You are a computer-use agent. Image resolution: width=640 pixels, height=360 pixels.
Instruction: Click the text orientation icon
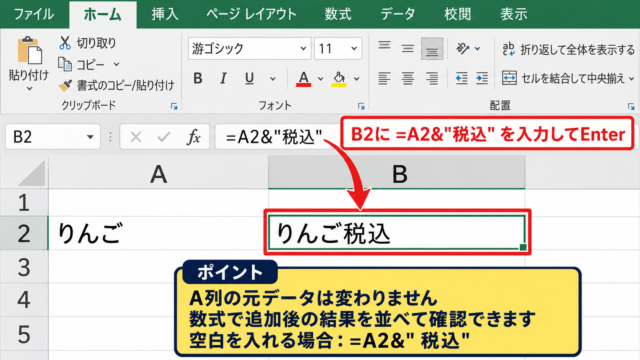(x=463, y=49)
